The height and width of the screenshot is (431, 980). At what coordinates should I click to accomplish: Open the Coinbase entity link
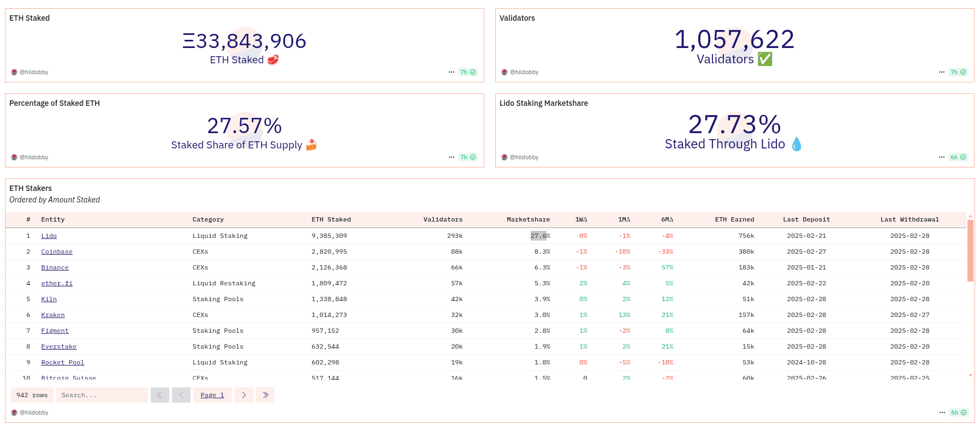click(x=57, y=252)
